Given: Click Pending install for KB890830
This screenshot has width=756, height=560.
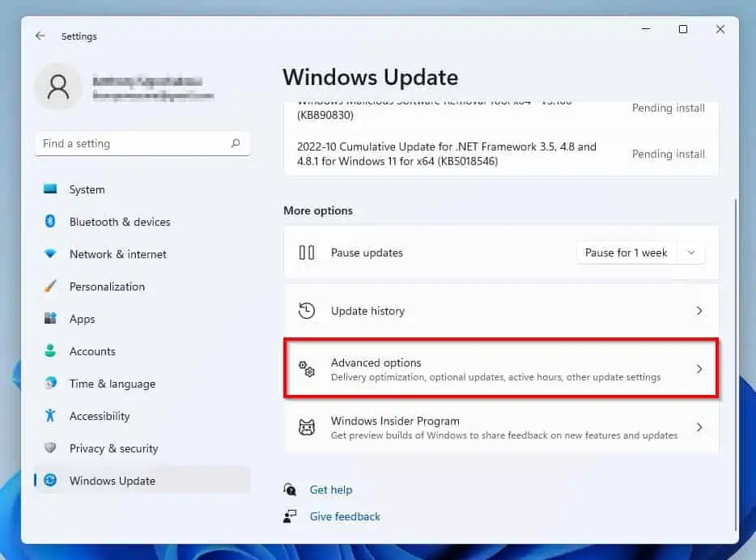Looking at the screenshot, I should pyautogui.click(x=669, y=108).
